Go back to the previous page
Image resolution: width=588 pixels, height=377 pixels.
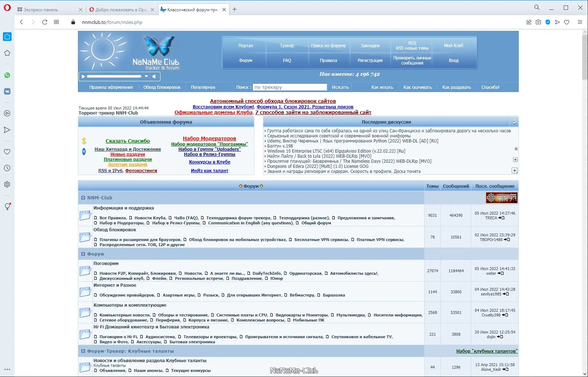click(21, 22)
